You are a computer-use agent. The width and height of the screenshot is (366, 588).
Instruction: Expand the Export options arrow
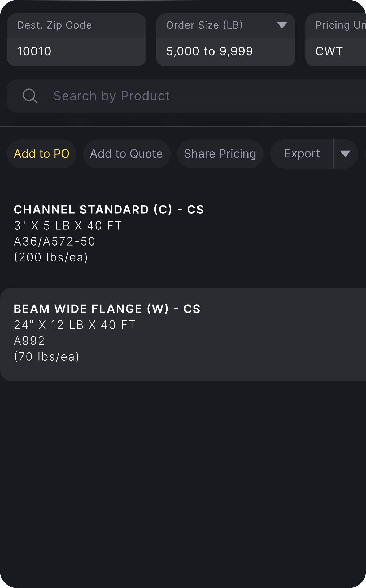[x=345, y=154]
